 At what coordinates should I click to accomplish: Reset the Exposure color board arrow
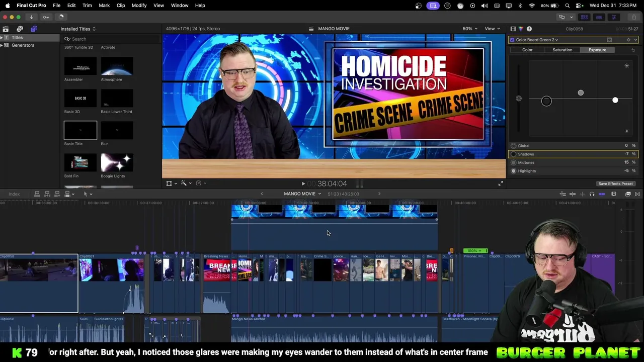(633, 50)
